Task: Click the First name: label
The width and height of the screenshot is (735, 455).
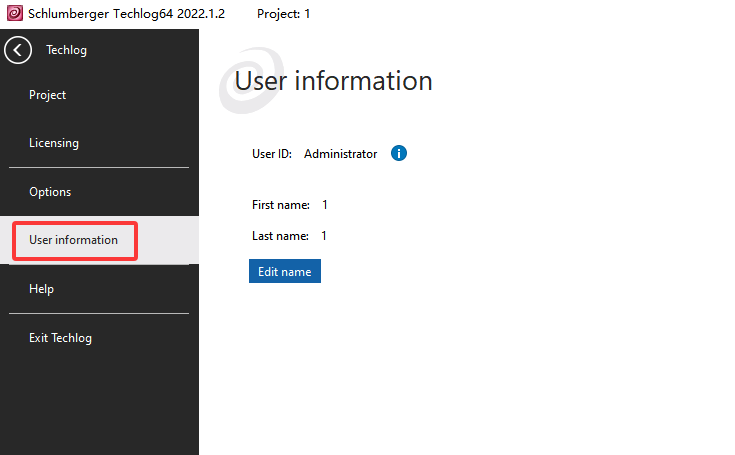Action: pos(281,205)
